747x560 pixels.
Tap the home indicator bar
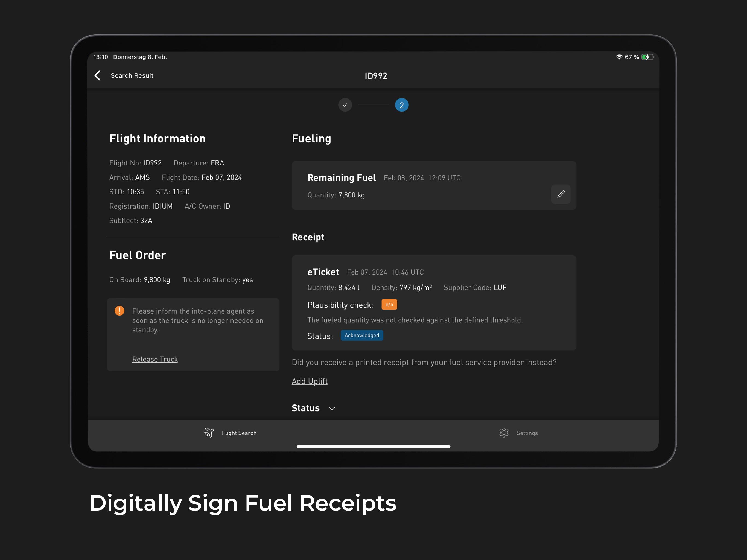click(x=373, y=447)
